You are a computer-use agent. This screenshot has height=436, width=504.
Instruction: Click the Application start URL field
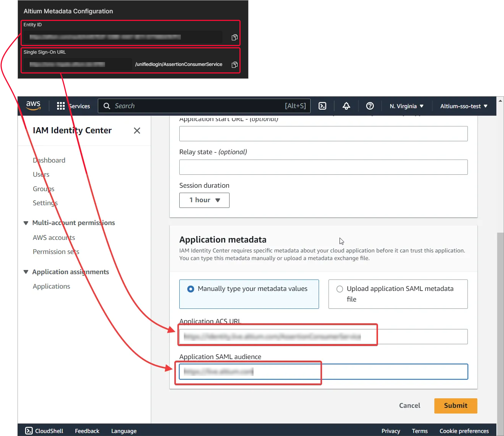(324, 134)
